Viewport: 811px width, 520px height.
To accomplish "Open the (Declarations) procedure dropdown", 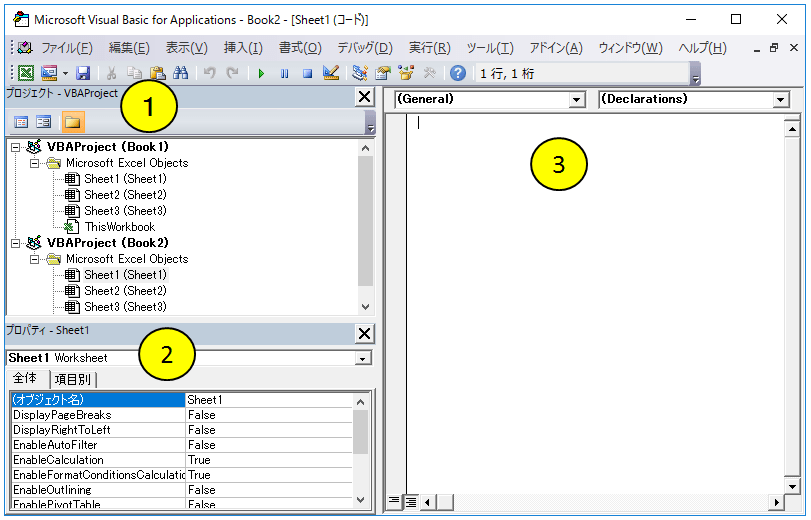I will point(781,99).
